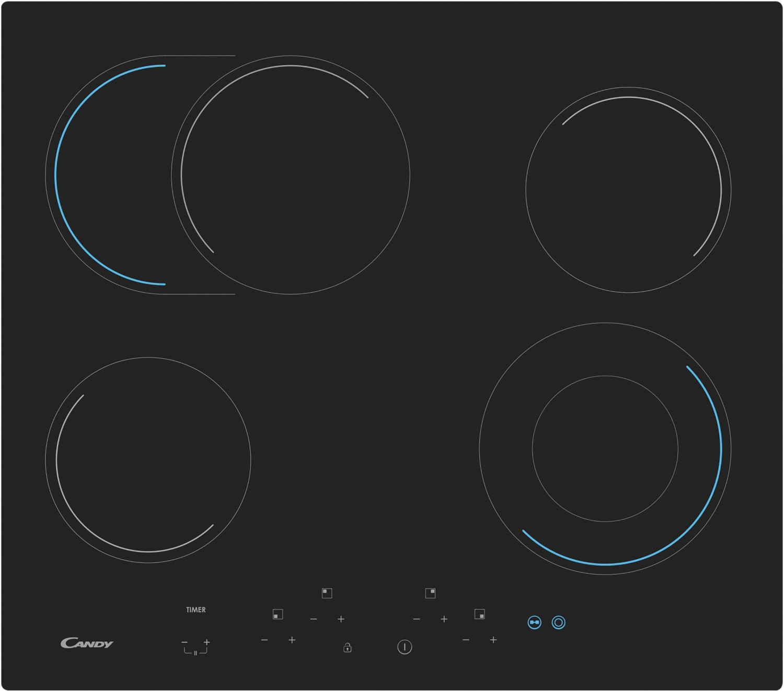Touch the inner ring of dual zone
This screenshot has height=691, width=784.
pyautogui.click(x=605, y=448)
